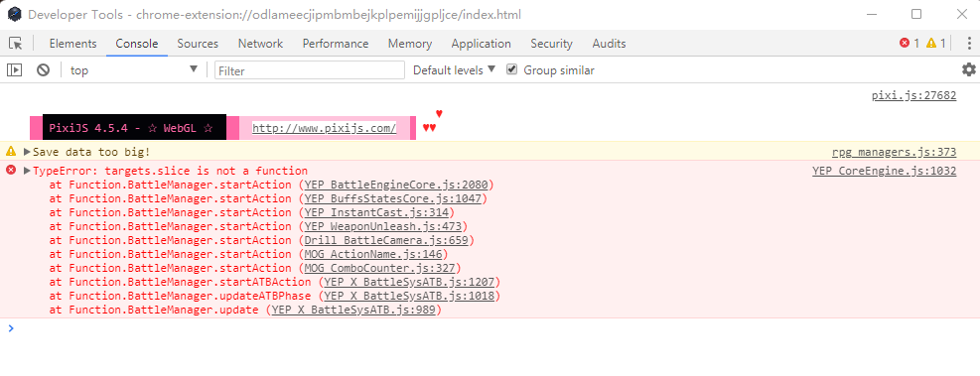This screenshot has width=980, height=376.
Task: Expand the 'Save data too big!' warning
Action: click(x=27, y=152)
